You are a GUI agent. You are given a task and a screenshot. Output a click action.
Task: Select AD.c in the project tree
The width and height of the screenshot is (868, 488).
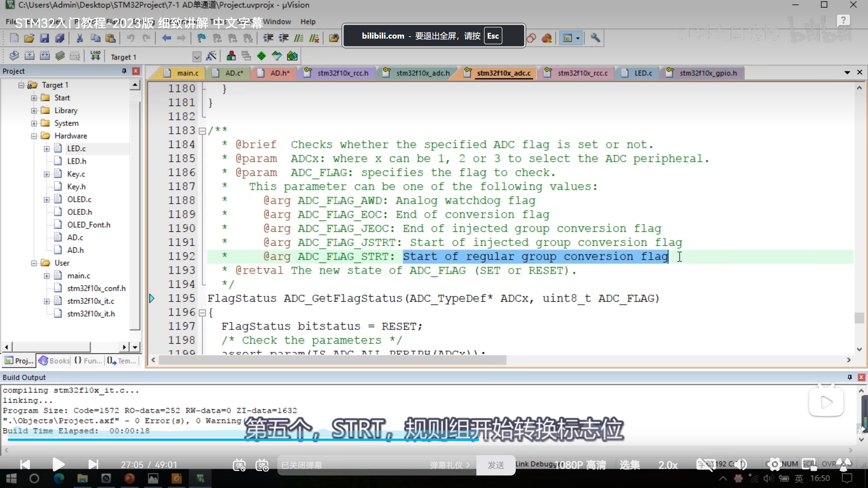[75, 238]
